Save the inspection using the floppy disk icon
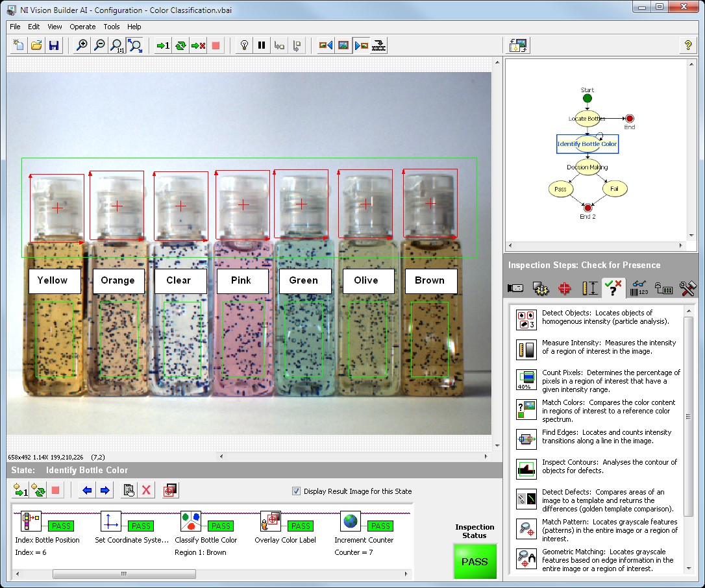 [54, 45]
